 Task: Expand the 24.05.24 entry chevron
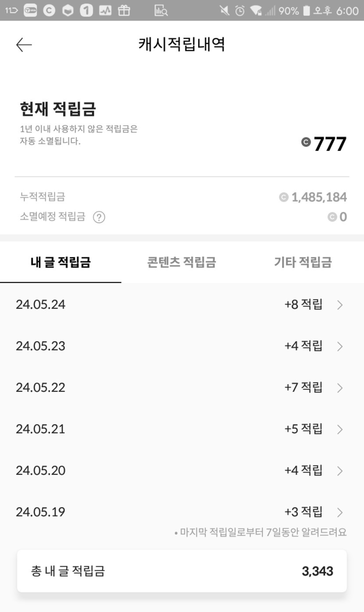[340, 305]
